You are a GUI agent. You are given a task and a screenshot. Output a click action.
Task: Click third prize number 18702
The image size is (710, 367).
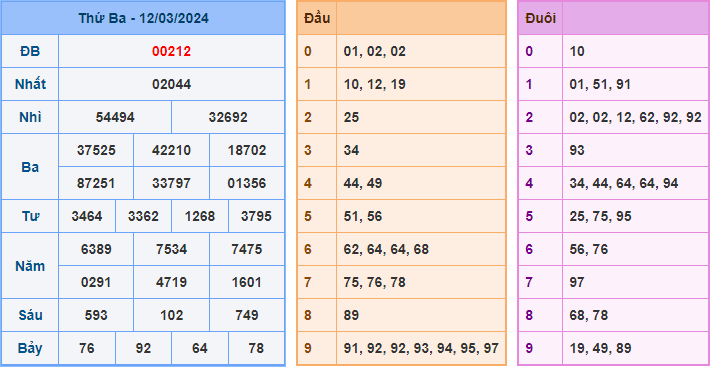247,150
